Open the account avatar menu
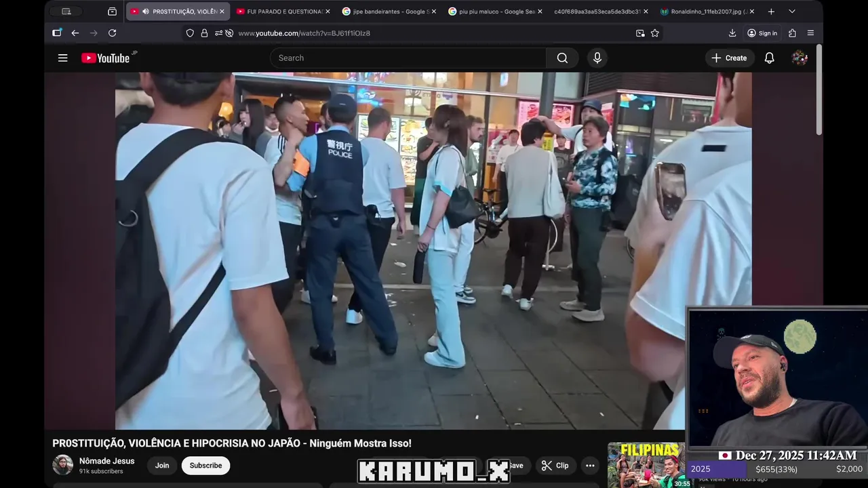Viewport: 868px width, 488px height. point(800,58)
